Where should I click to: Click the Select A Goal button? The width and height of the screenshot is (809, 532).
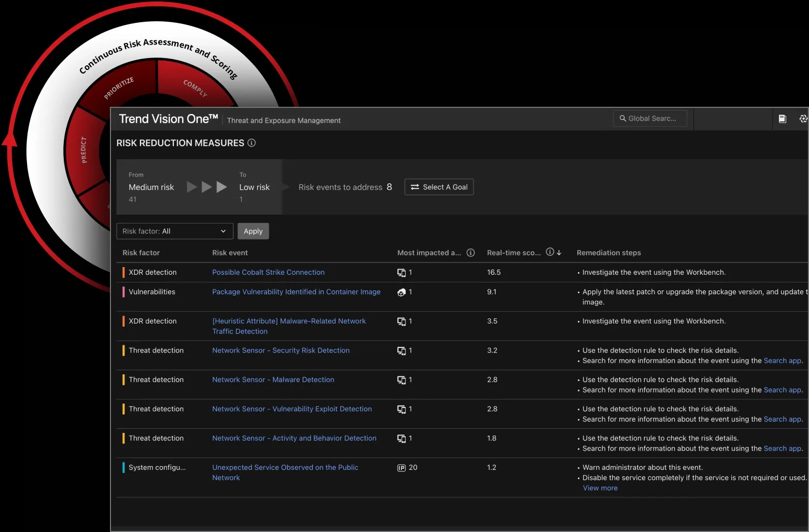pyautogui.click(x=439, y=187)
